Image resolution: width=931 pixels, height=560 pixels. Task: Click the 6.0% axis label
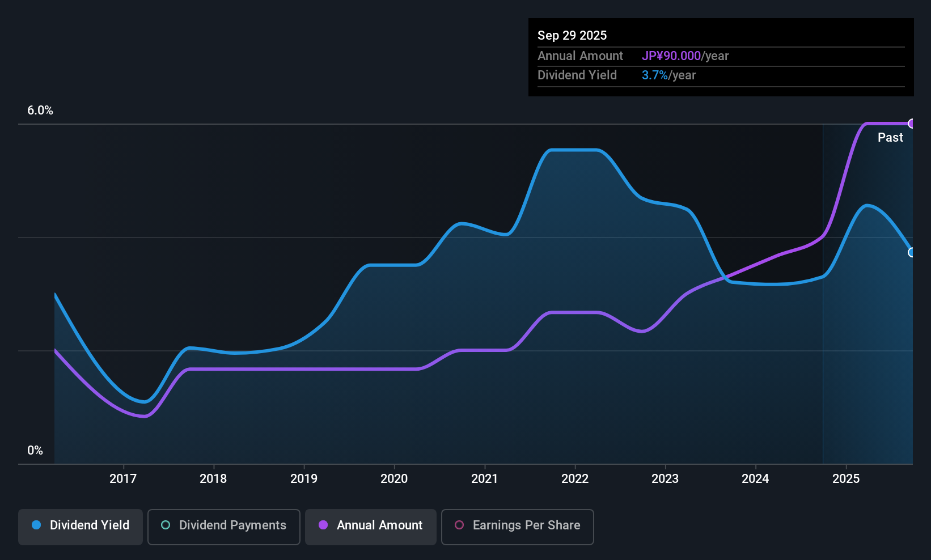(x=40, y=111)
